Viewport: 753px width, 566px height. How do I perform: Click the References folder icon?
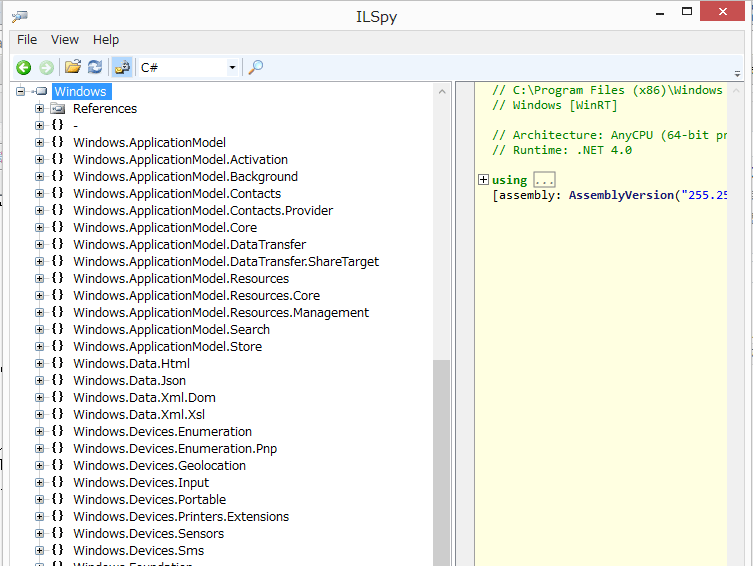(58, 108)
